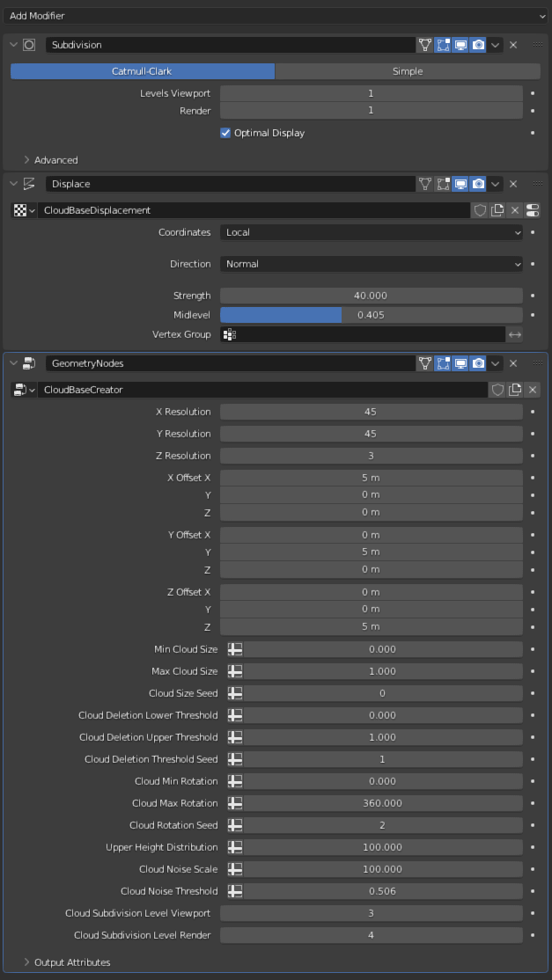Toggle Displace modifier edit mode icon
Screen dimensions: 552x980
(x=443, y=184)
